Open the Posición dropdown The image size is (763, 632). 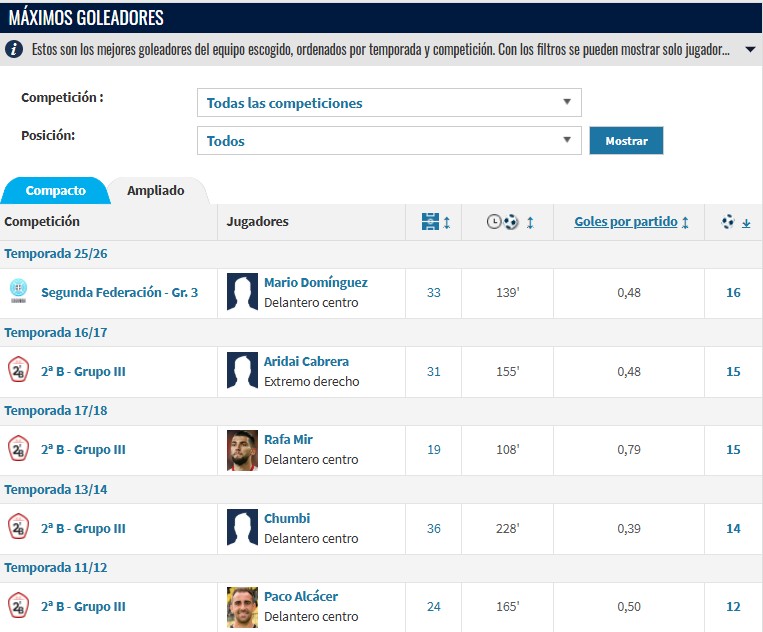(389, 141)
